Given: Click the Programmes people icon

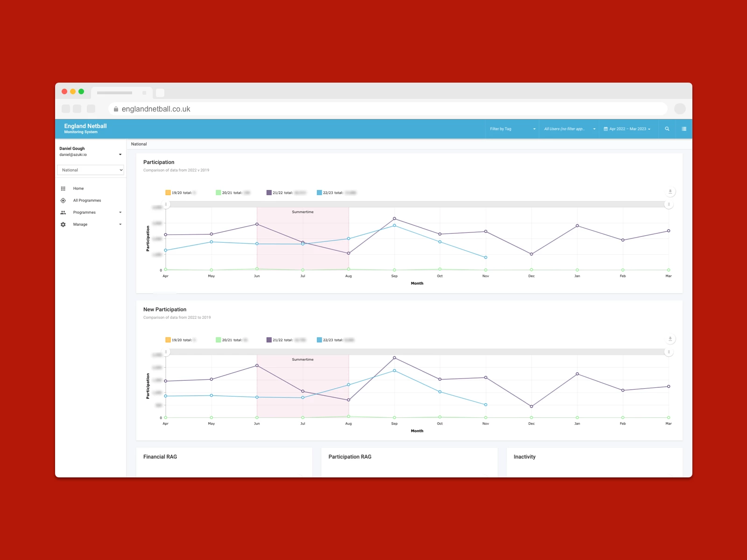Looking at the screenshot, I should [x=63, y=212].
